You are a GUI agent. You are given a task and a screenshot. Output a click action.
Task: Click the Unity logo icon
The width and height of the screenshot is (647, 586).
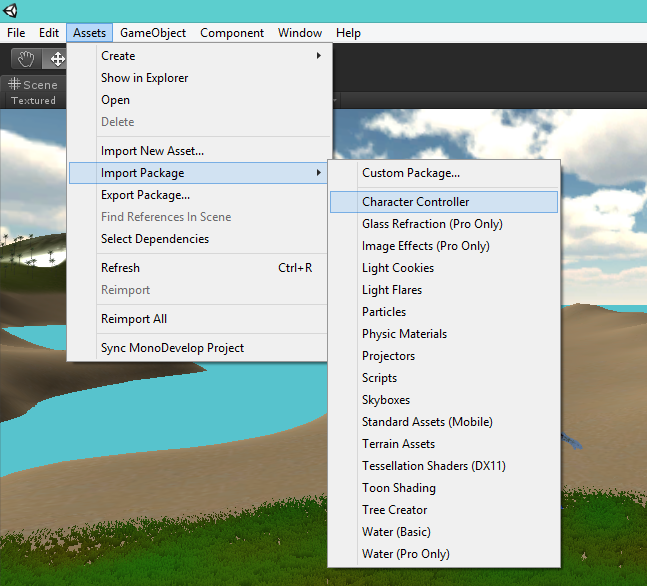pyautogui.click(x=10, y=11)
